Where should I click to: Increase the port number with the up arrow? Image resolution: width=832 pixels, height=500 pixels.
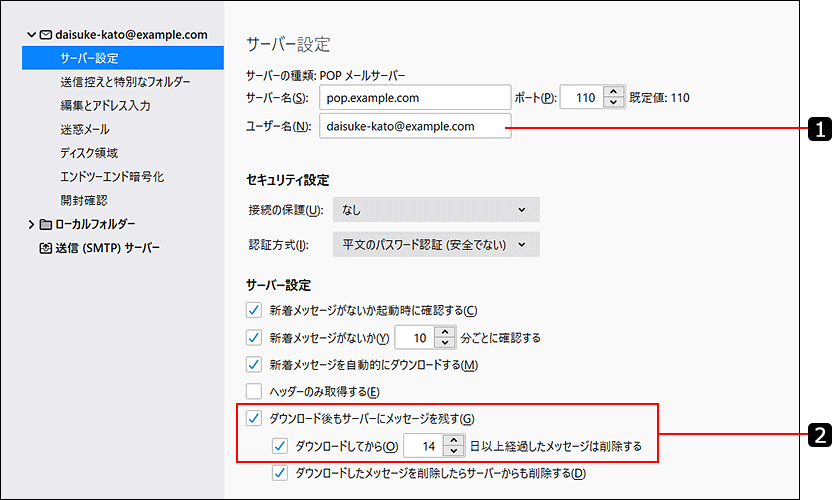614,92
